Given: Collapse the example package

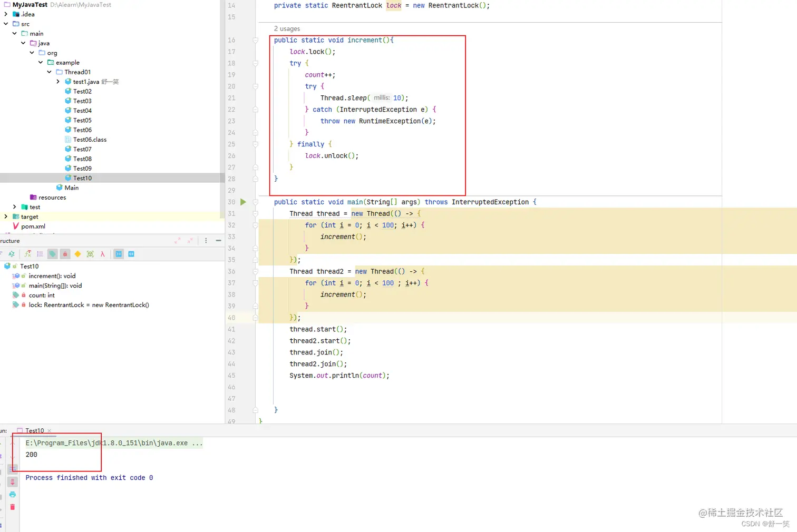Looking at the screenshot, I should (41, 62).
